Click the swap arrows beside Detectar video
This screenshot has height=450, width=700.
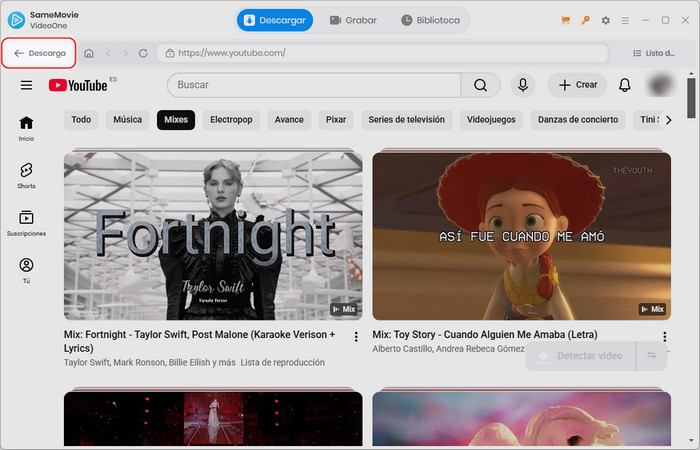tap(652, 356)
